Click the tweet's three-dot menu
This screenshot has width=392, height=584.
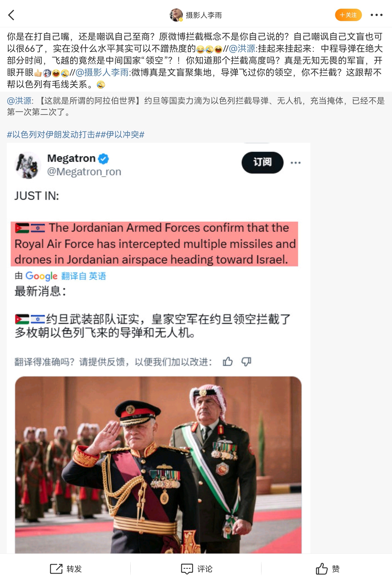point(295,163)
